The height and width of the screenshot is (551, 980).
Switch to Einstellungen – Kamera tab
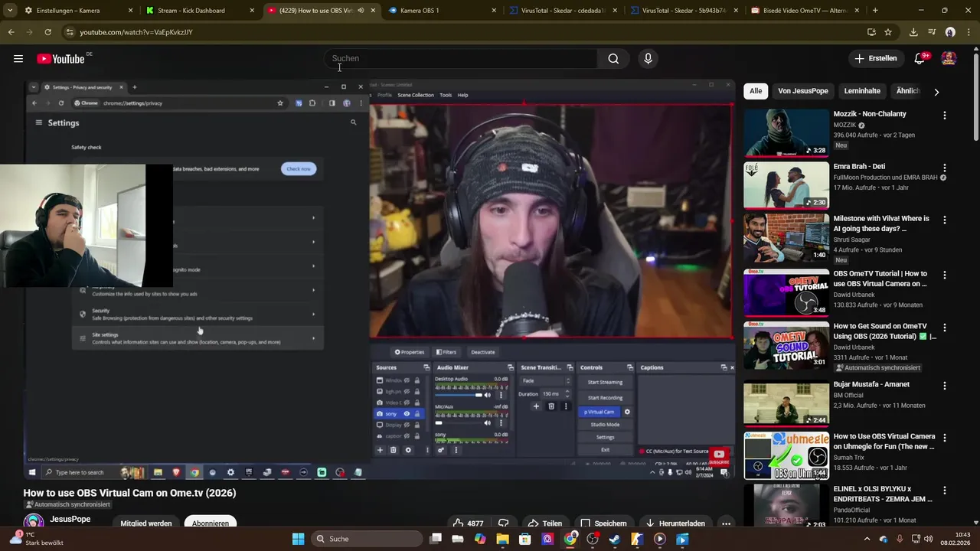click(78, 11)
